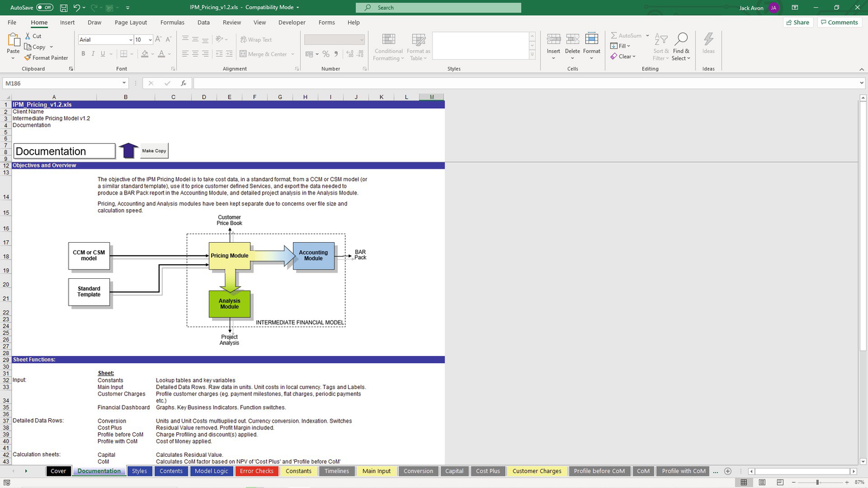Click the Search box in title bar
The height and width of the screenshot is (488, 868).
coord(438,8)
